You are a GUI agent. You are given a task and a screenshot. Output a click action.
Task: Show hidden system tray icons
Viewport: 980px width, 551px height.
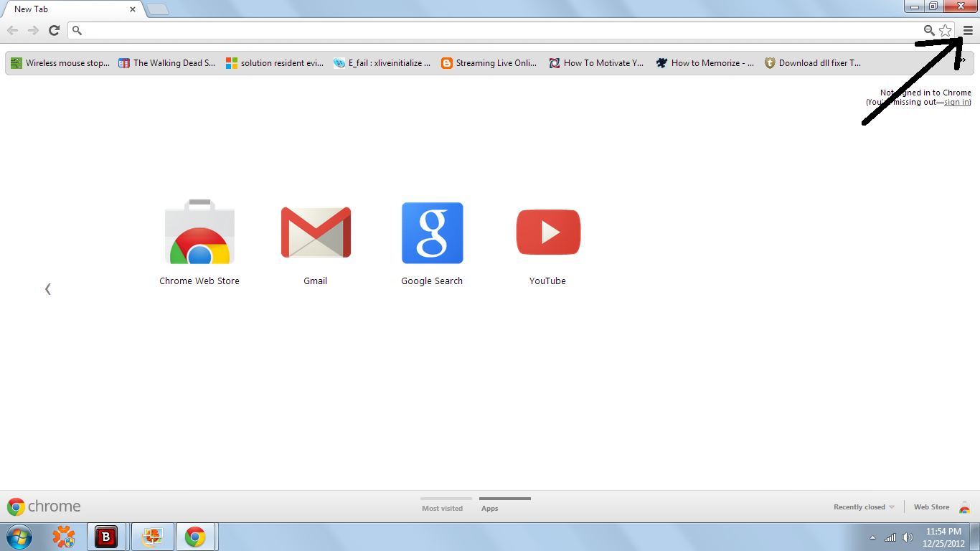pyautogui.click(x=872, y=537)
